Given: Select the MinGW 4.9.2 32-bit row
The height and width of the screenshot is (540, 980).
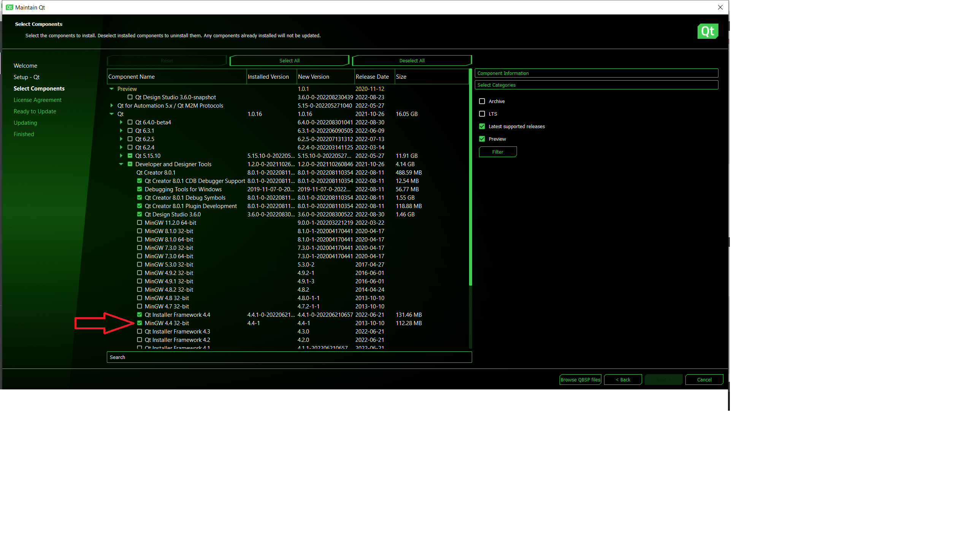Looking at the screenshot, I should point(288,273).
